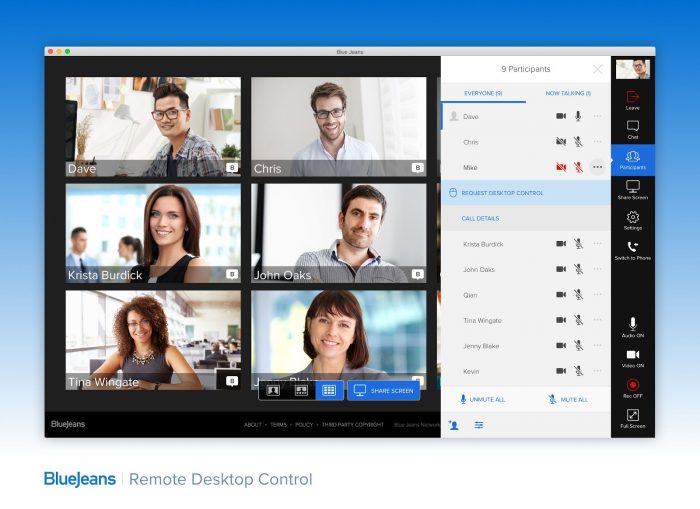This screenshot has width=700, height=509.
Task: Select Request Desktop Control menu item
Action: click(x=502, y=193)
